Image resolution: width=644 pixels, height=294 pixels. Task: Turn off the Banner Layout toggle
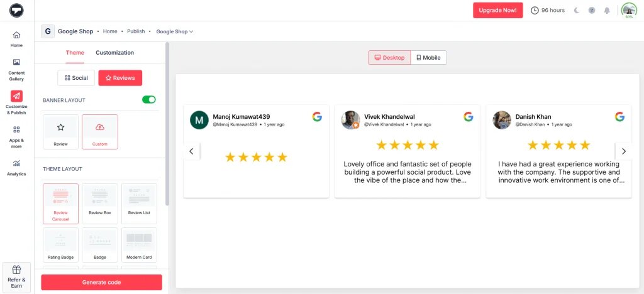point(148,100)
